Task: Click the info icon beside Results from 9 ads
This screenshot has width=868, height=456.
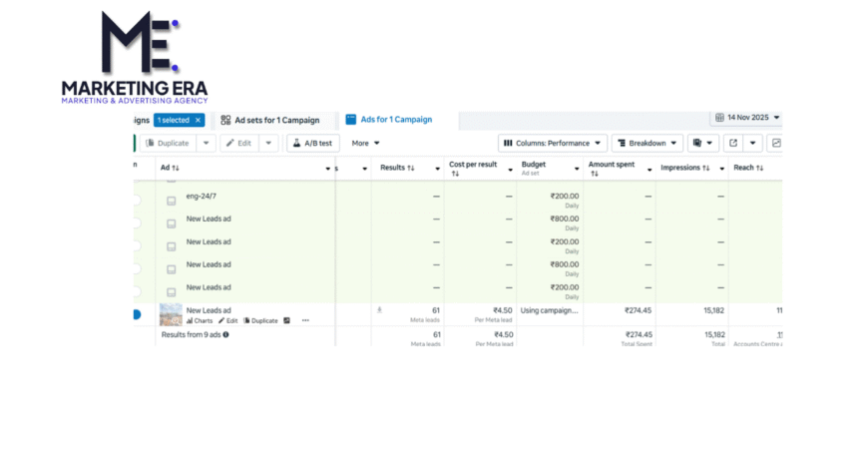Action: (225, 335)
